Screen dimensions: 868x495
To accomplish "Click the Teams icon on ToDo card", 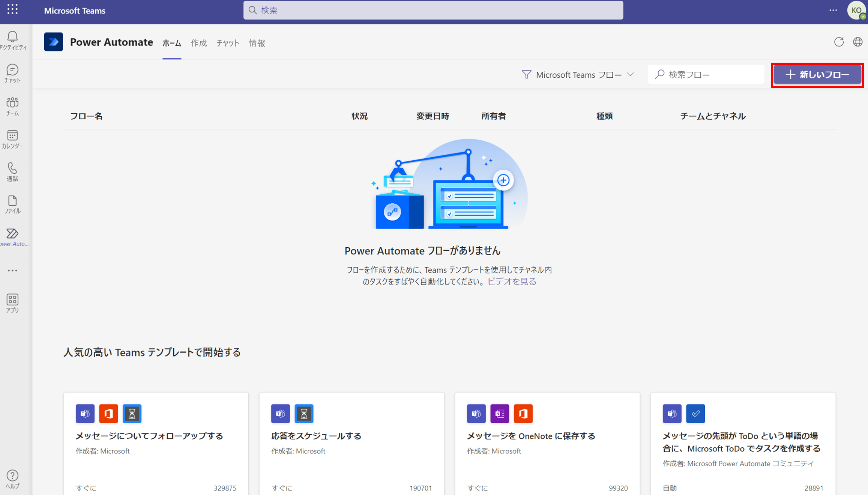I will click(672, 414).
